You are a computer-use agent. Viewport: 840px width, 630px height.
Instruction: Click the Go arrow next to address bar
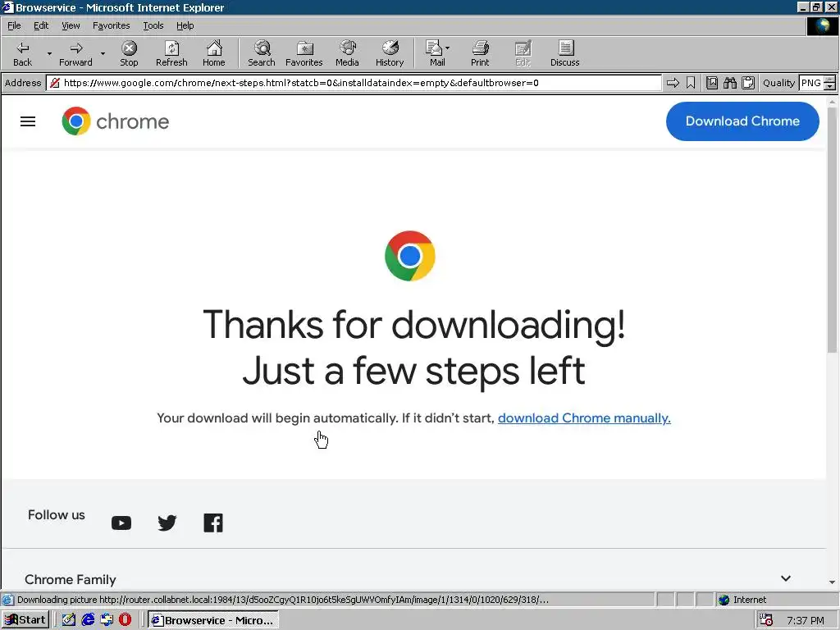click(673, 83)
